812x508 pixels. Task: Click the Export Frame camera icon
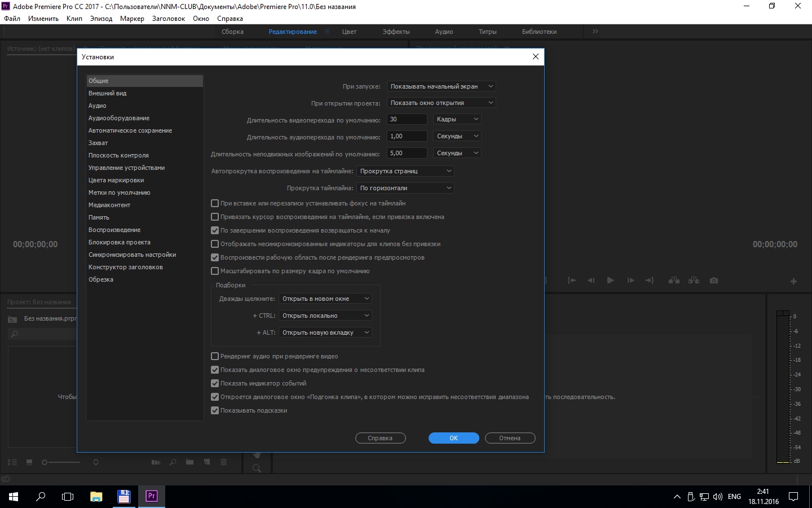[x=714, y=281]
